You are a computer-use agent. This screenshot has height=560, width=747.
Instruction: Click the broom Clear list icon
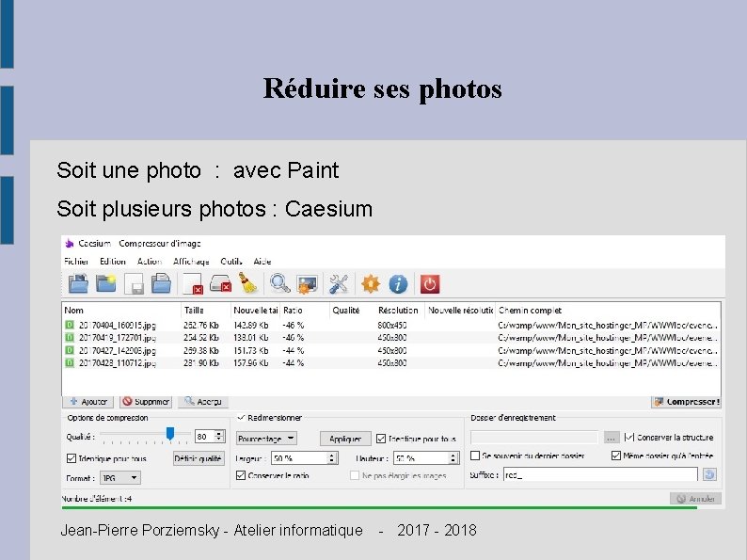247,283
